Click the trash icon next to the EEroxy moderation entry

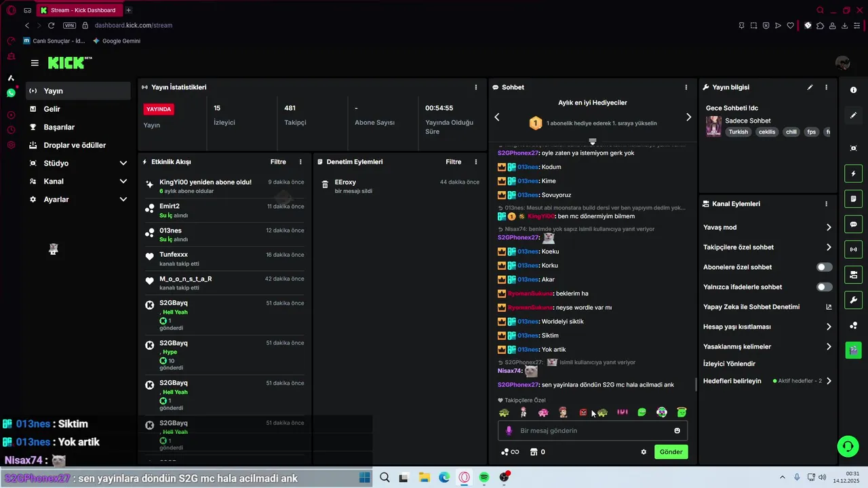[325, 184]
